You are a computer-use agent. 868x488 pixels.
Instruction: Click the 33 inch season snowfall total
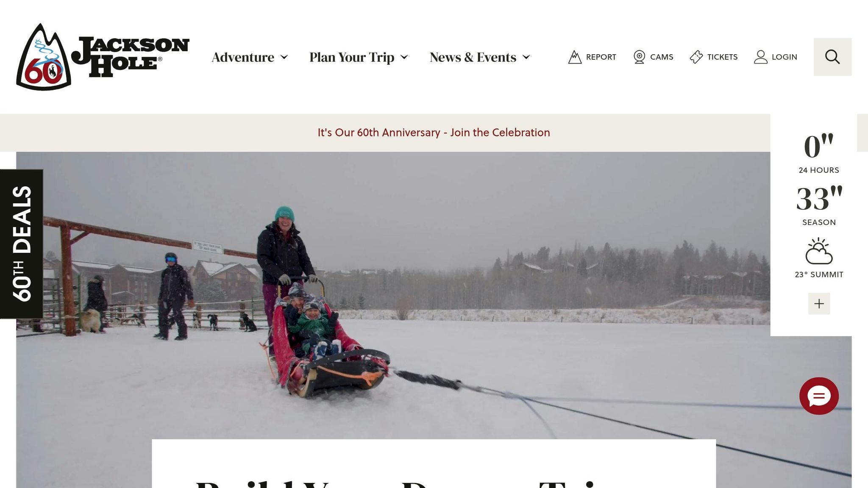tap(819, 198)
